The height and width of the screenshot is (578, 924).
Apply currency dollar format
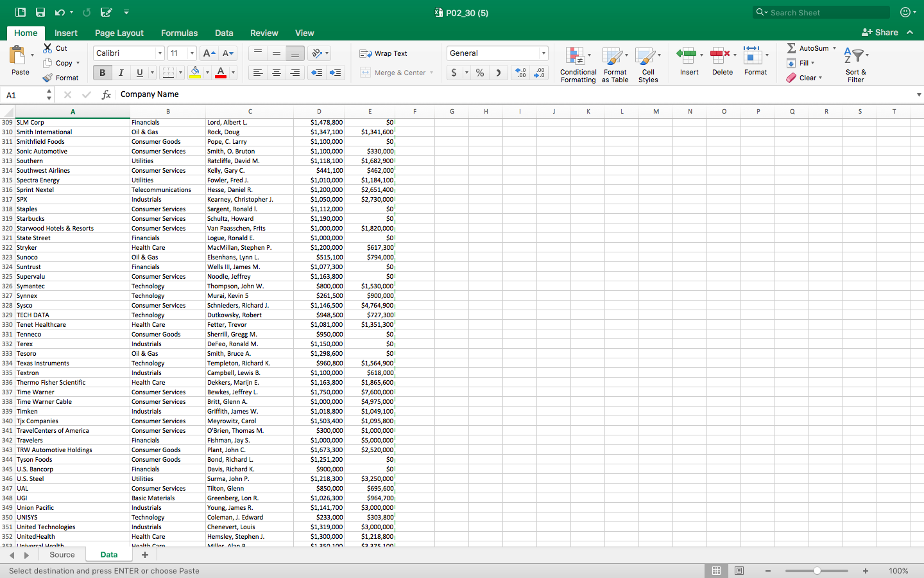coord(454,73)
